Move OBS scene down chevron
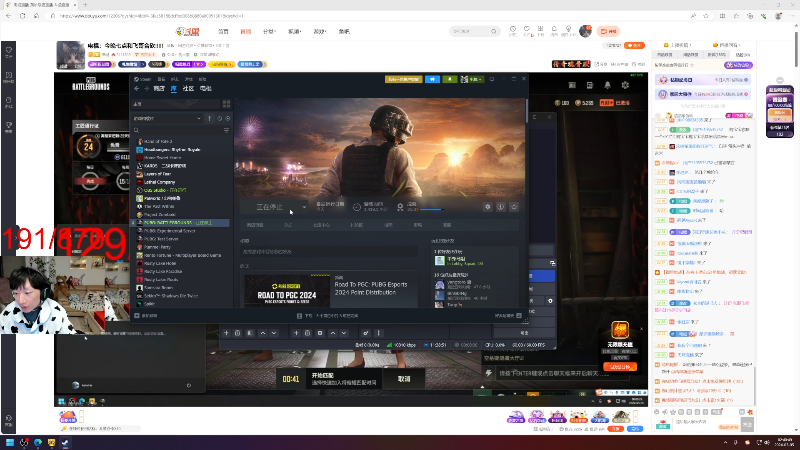 click(x=274, y=333)
